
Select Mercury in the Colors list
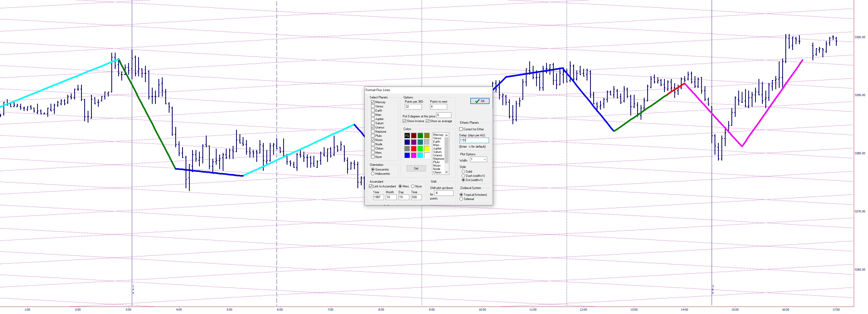[x=438, y=135]
